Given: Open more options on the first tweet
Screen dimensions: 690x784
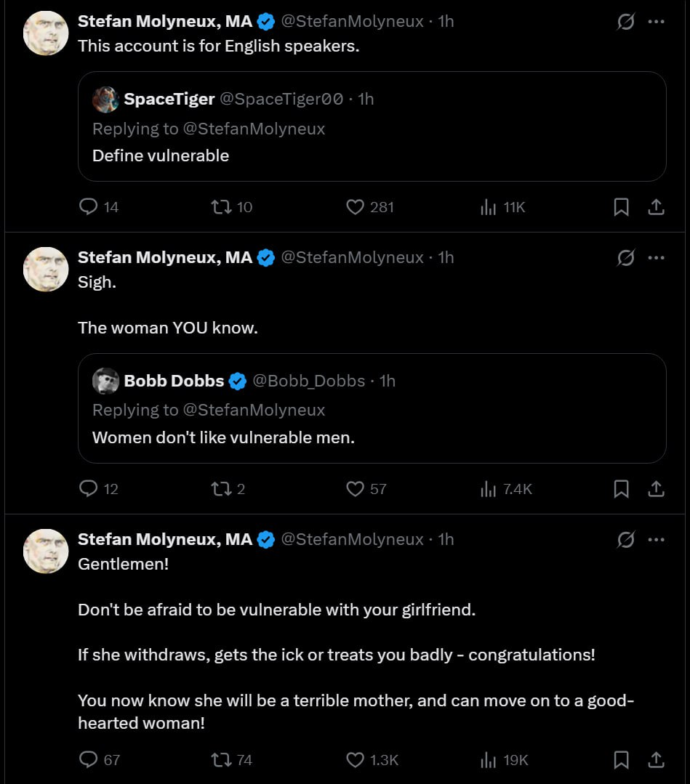Looking at the screenshot, I should point(656,22).
